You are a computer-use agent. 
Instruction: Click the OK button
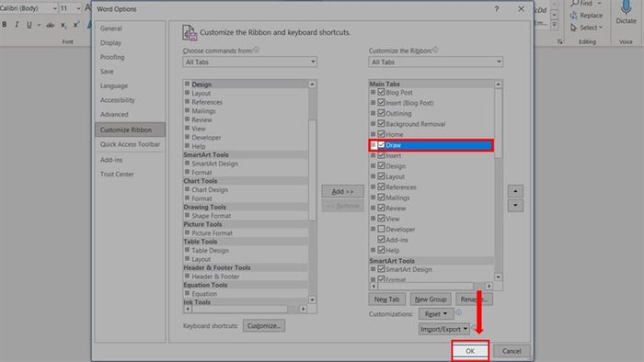pyautogui.click(x=470, y=351)
